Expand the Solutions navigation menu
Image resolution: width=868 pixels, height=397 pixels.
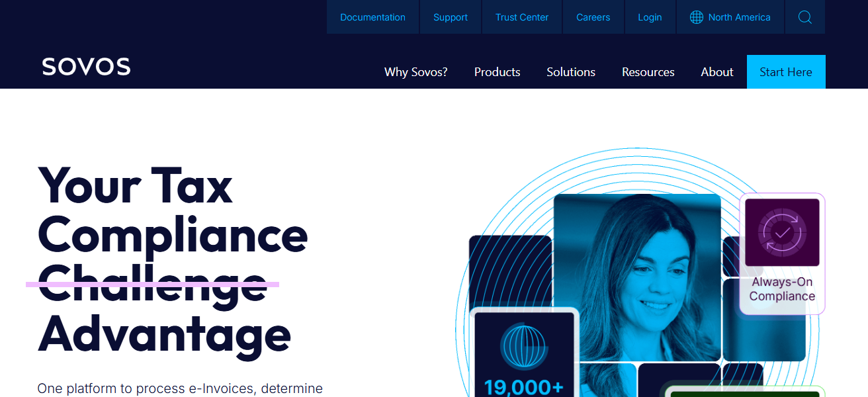[570, 71]
